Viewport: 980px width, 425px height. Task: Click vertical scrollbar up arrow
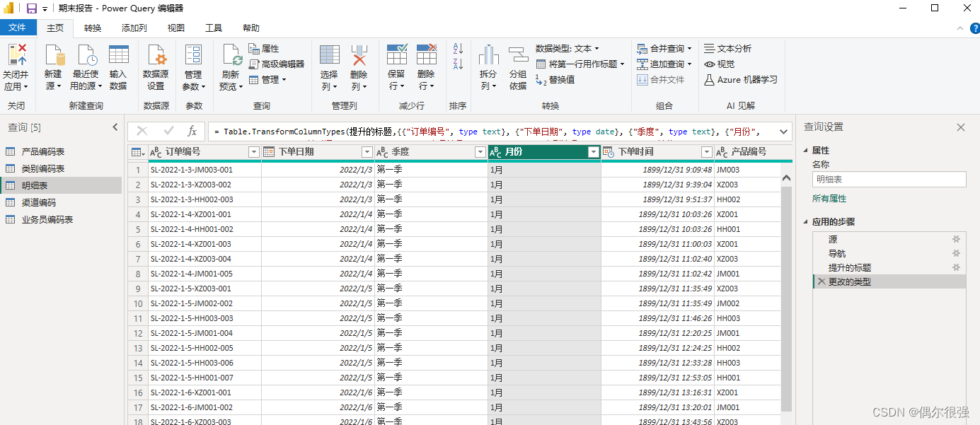pyautogui.click(x=786, y=179)
